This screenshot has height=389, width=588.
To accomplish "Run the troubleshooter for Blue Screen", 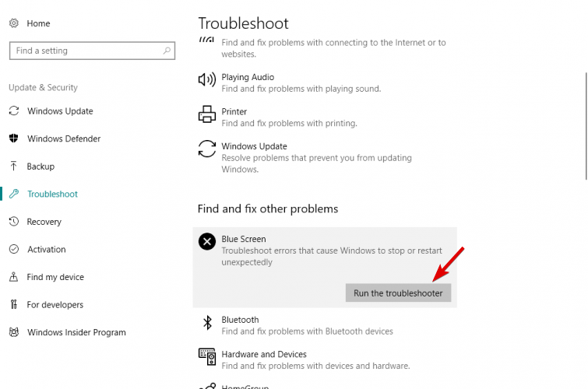I will click(398, 293).
